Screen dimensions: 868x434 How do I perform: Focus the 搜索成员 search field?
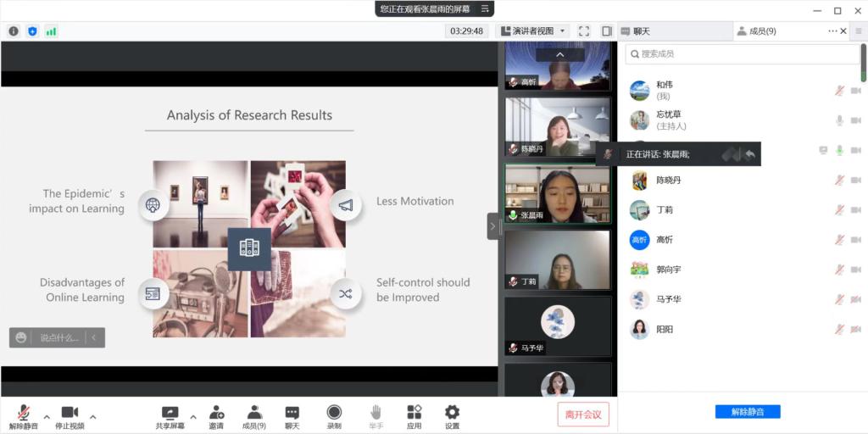743,54
